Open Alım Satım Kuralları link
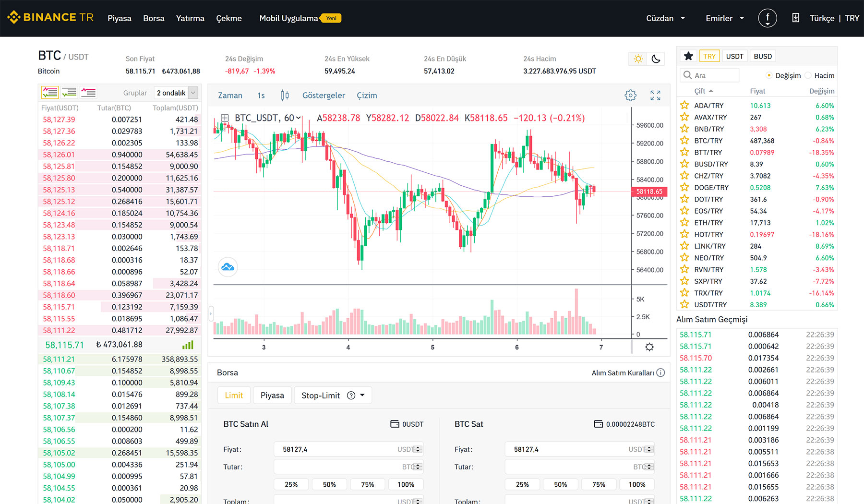The image size is (864, 504). [623, 372]
